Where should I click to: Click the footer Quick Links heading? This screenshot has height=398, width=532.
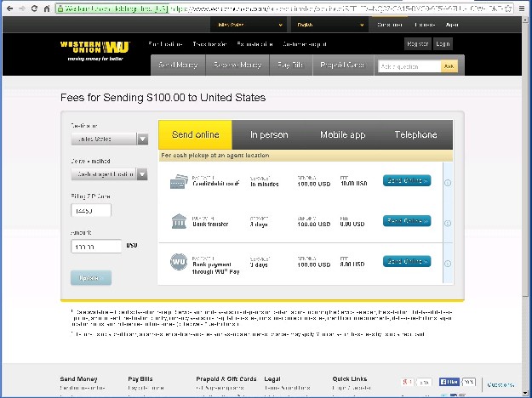click(350, 378)
